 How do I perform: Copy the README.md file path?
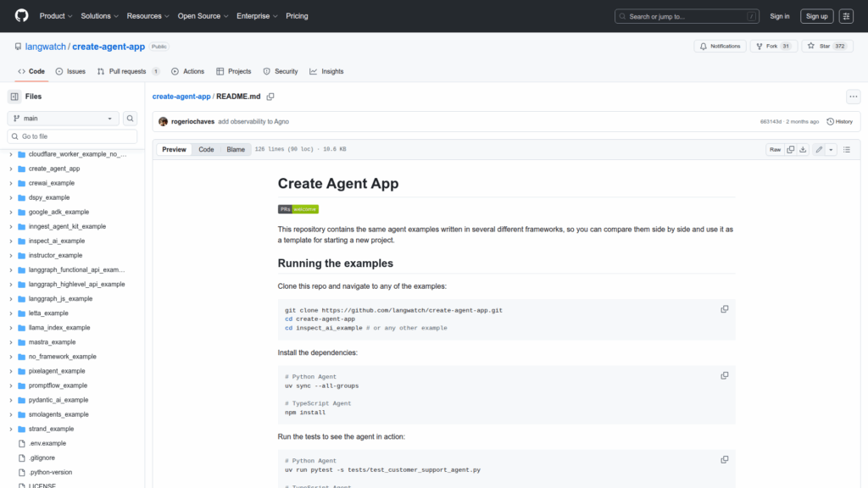[x=270, y=97]
